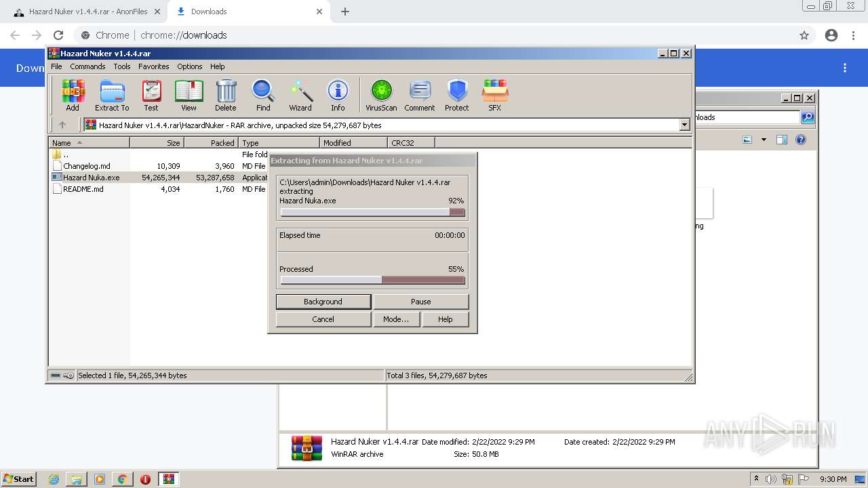868x488 pixels.
Task: Click the Hazard Nuka.exe file progress bar
Action: pyautogui.click(x=372, y=212)
